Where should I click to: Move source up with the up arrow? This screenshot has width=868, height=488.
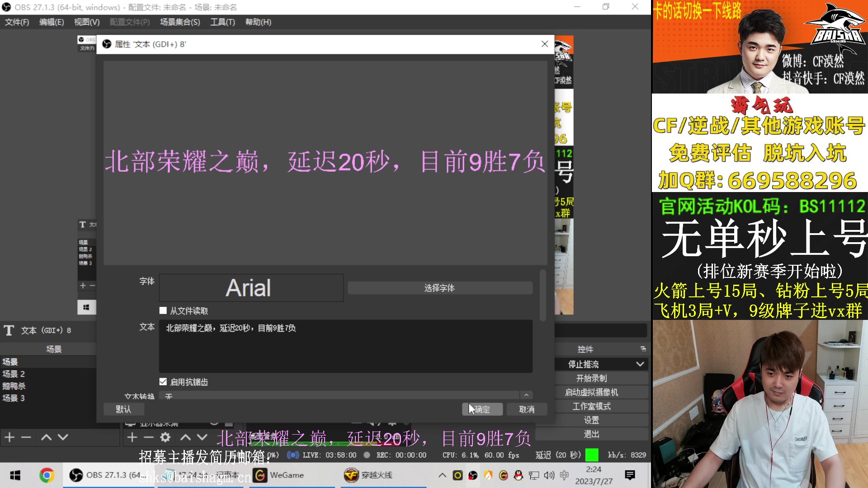tap(185, 437)
